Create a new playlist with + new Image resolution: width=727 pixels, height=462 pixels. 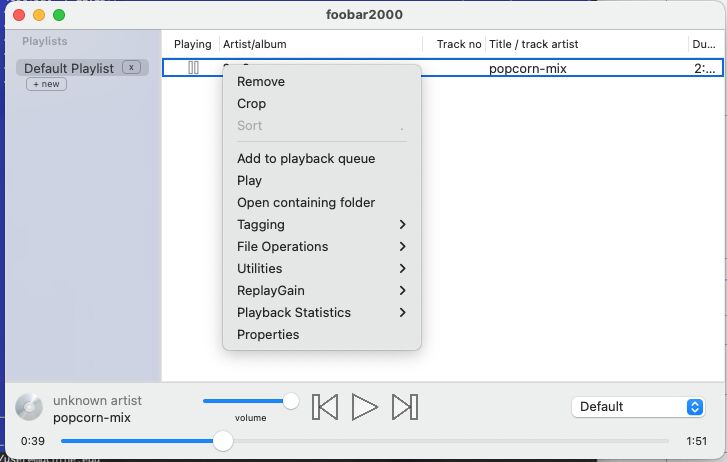point(46,84)
